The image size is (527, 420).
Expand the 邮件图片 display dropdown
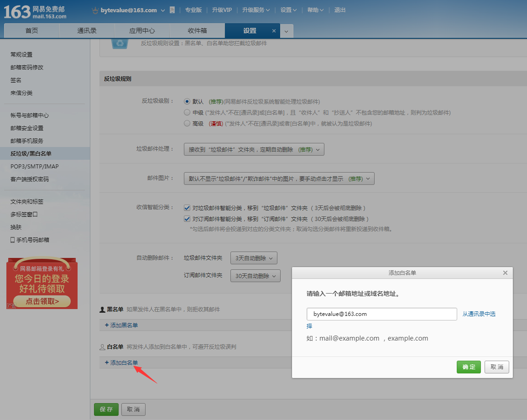(x=279, y=178)
